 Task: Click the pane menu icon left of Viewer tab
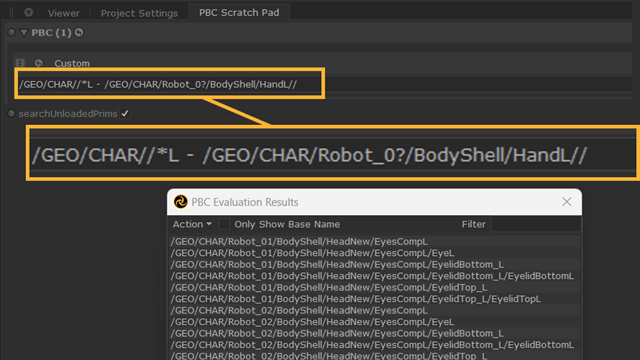pyautogui.click(x=28, y=12)
